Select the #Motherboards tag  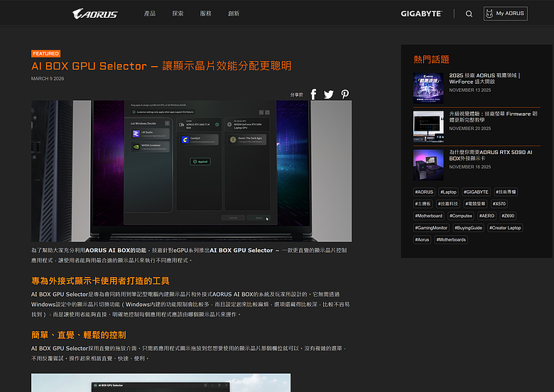tap(451, 240)
